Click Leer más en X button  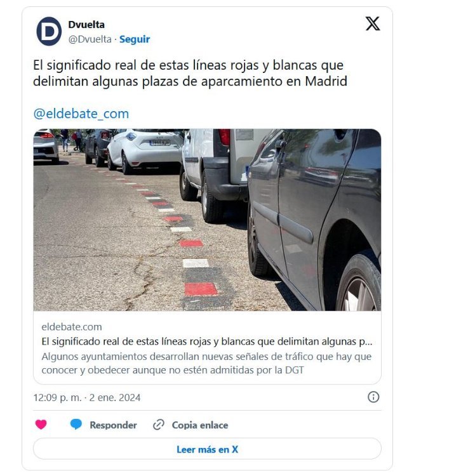pos(207,449)
